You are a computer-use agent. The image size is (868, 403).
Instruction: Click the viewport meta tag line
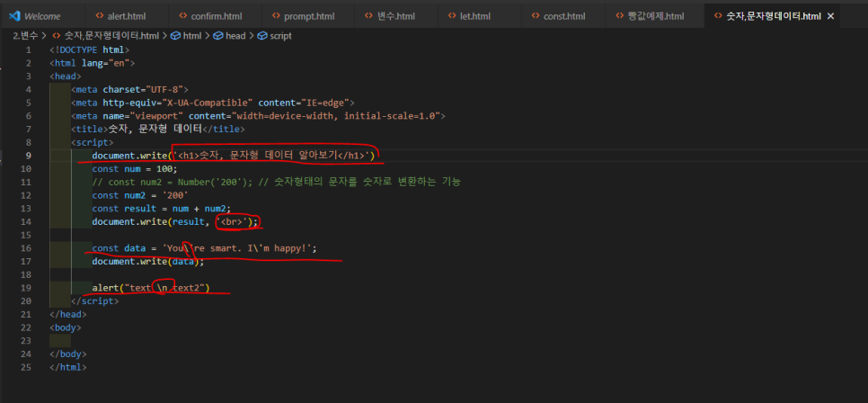tap(258, 116)
